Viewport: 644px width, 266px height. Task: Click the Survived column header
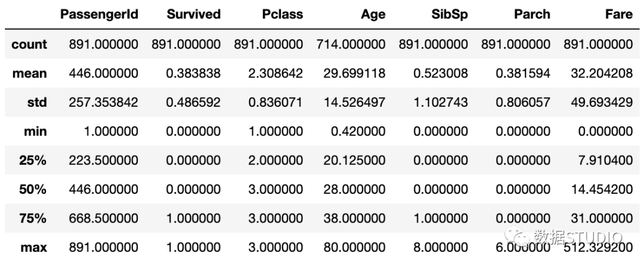(x=194, y=14)
